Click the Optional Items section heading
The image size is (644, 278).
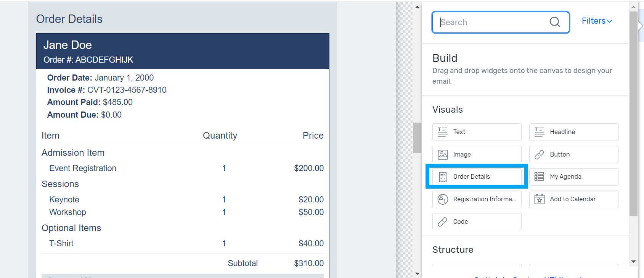(x=71, y=228)
